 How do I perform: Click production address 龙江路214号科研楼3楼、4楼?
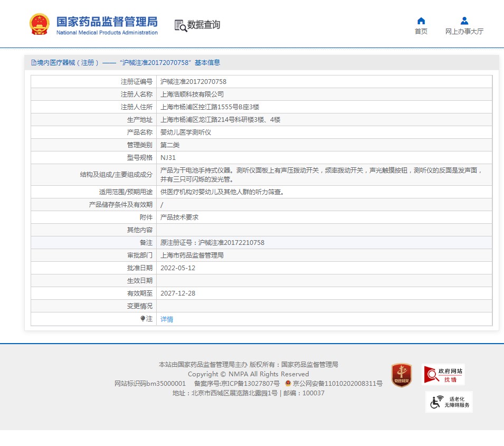[221, 120]
